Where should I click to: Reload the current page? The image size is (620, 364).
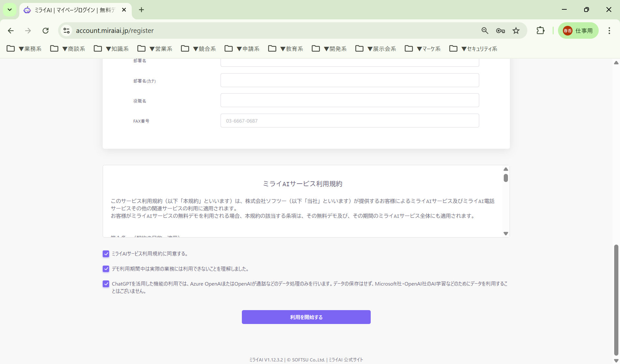46,31
